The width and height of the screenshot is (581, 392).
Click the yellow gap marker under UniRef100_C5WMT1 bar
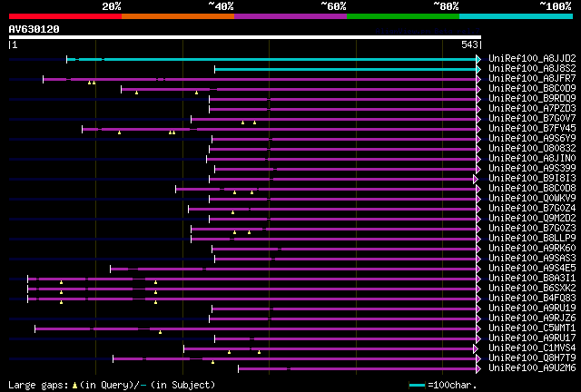point(160,332)
